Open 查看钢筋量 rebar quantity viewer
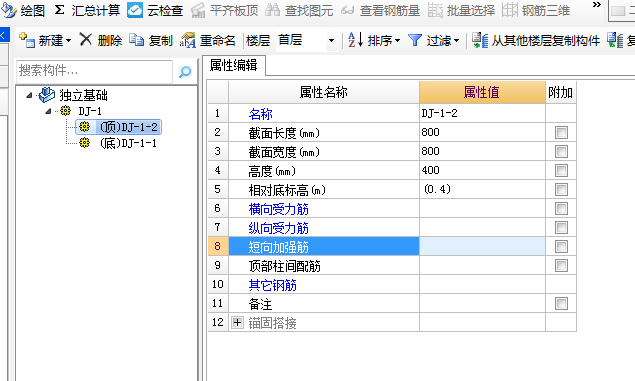 pos(380,11)
